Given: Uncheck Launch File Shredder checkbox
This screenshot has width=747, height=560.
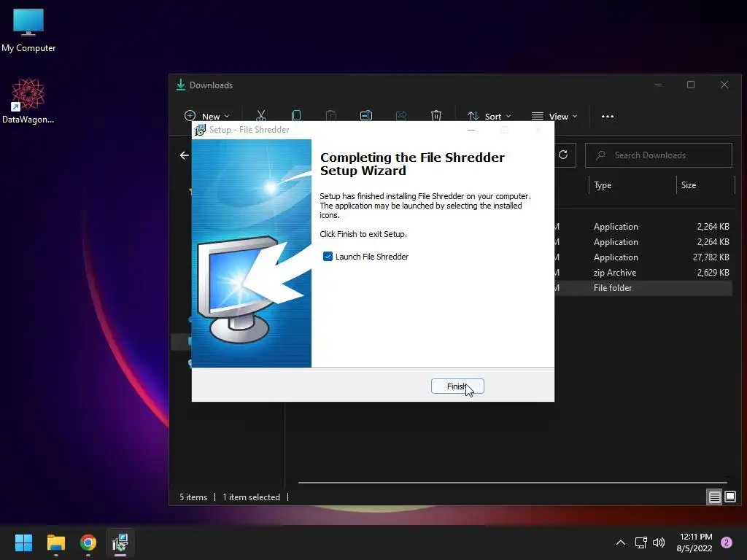Looking at the screenshot, I should click(x=328, y=257).
